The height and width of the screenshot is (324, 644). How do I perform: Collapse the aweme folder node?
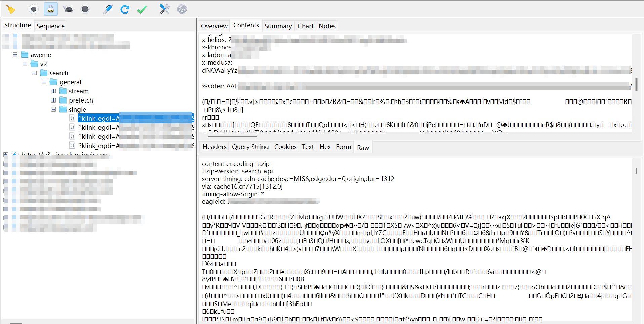coord(15,55)
